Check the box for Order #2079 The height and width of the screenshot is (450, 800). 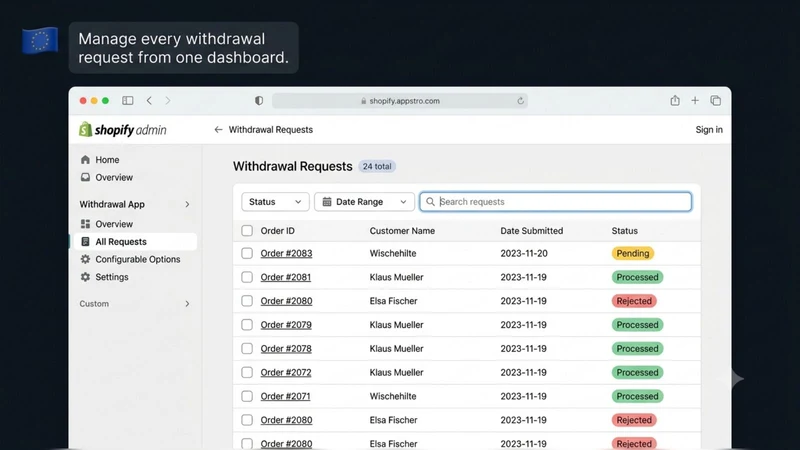tap(247, 324)
